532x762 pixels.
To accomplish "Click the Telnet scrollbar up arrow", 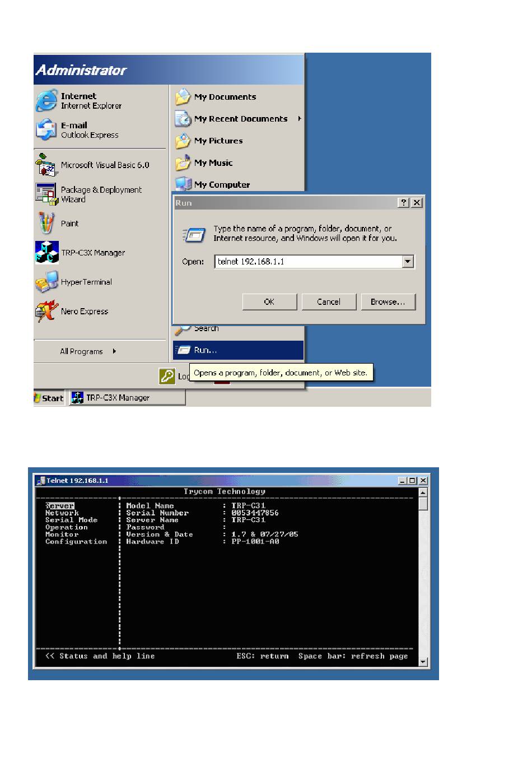I will click(x=423, y=492).
